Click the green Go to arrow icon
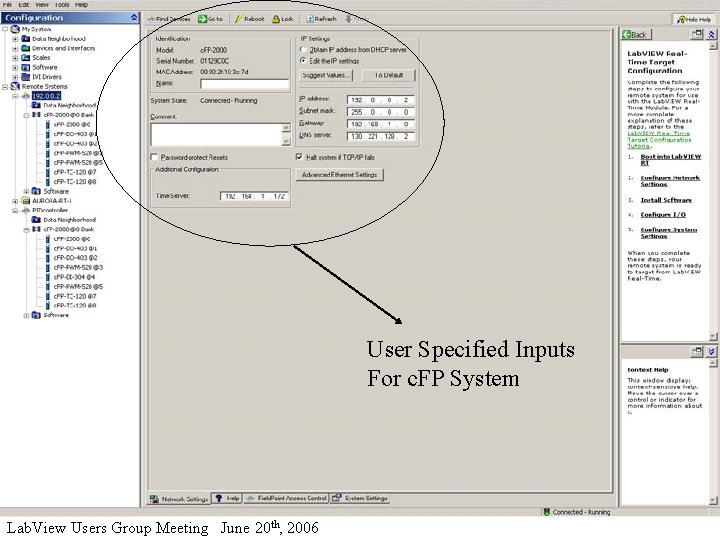 pos(202,19)
